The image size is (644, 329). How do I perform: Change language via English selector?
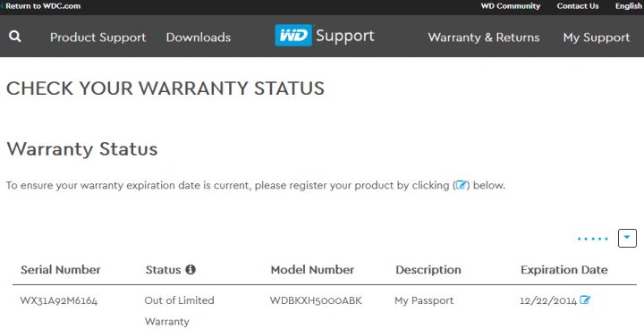[x=629, y=6]
